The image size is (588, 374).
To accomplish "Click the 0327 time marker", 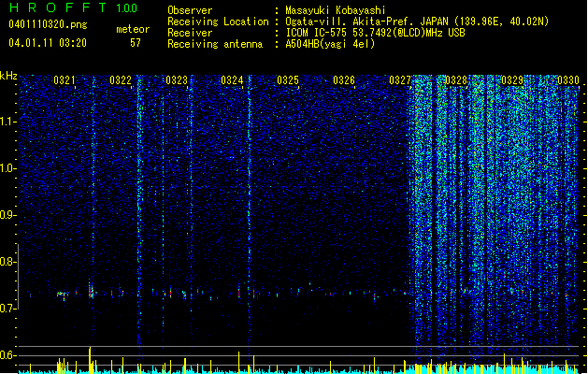I will point(400,80).
